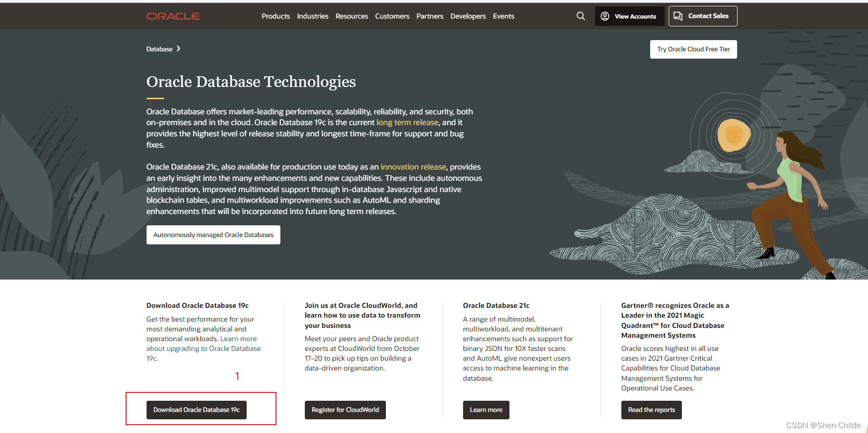This screenshot has height=433, width=868.
Task: Open the Partners menu
Action: (x=430, y=16)
